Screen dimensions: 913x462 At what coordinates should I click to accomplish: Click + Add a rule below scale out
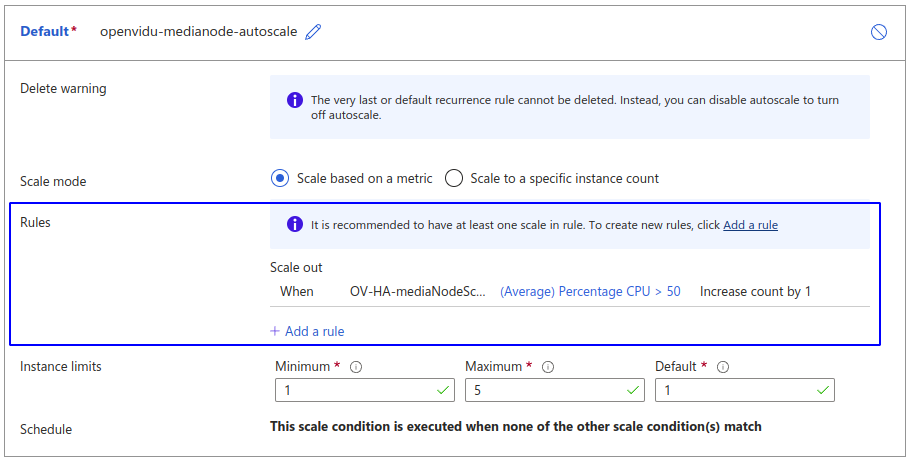308,331
